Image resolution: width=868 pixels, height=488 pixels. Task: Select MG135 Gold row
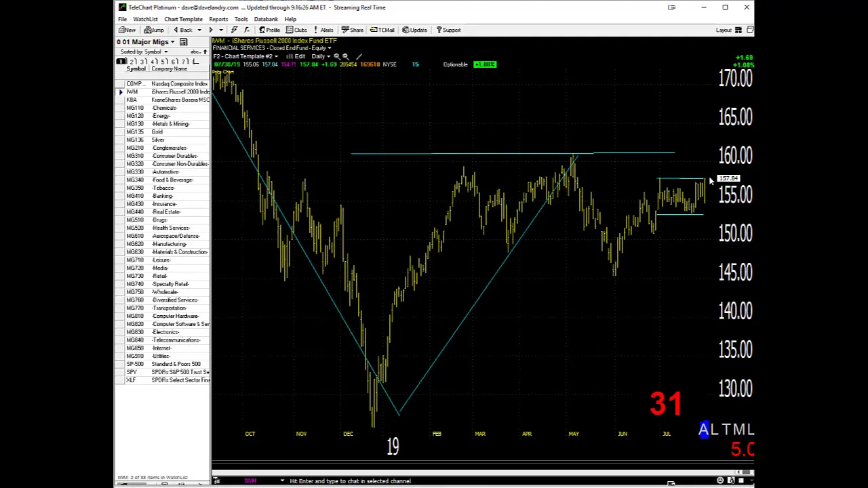(x=163, y=132)
